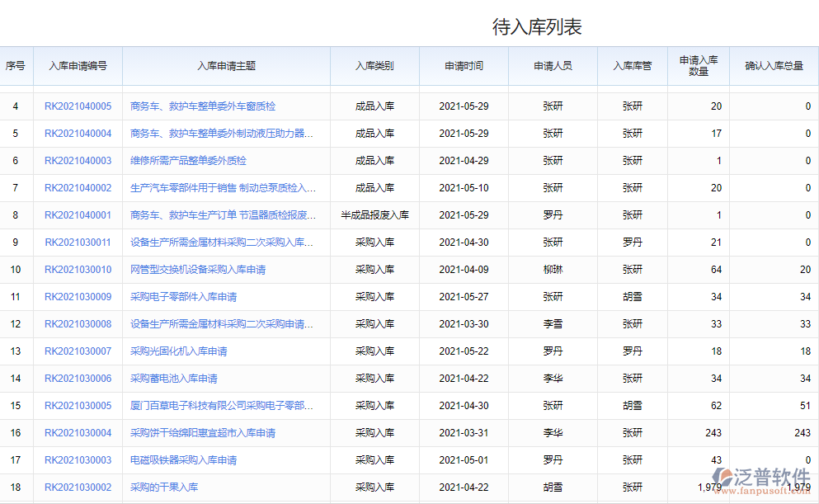Open entry application RK2021030011
The height and width of the screenshot is (504, 819).
78,242
